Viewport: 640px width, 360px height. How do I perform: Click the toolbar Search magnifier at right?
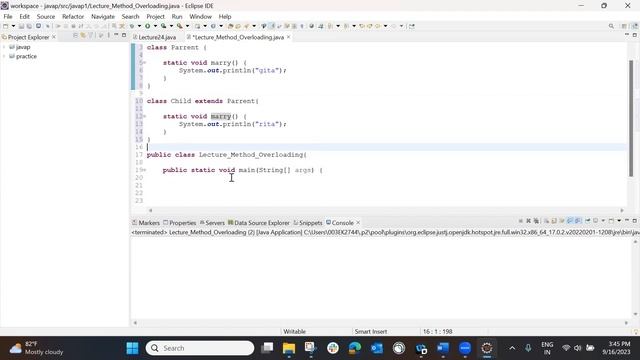pyautogui.click(x=611, y=26)
